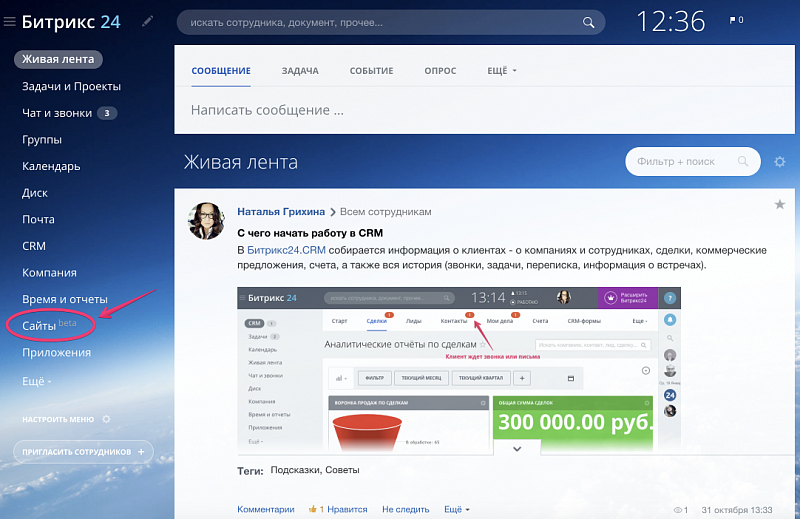800x519 pixels.
Task: Click the magnifier icon in top search bar
Action: [x=588, y=22]
